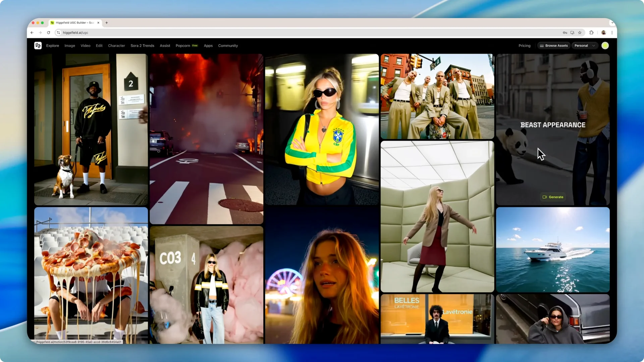
Task: Open the pizza head video thumbnail
Action: tap(91, 275)
